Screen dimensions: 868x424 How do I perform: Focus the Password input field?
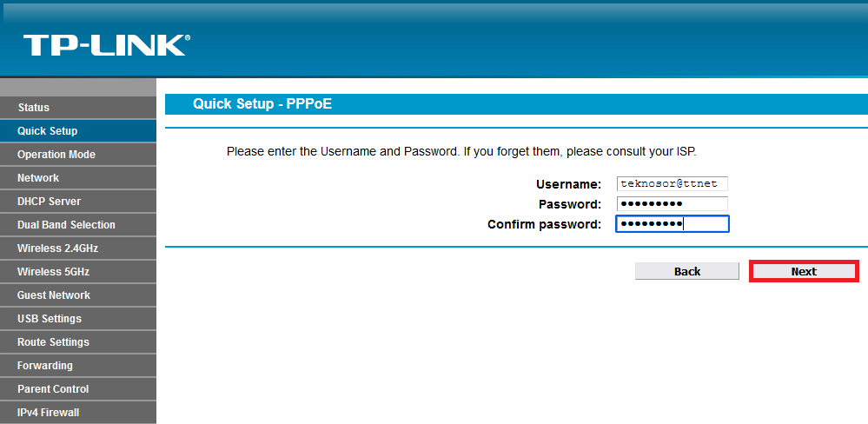672,204
